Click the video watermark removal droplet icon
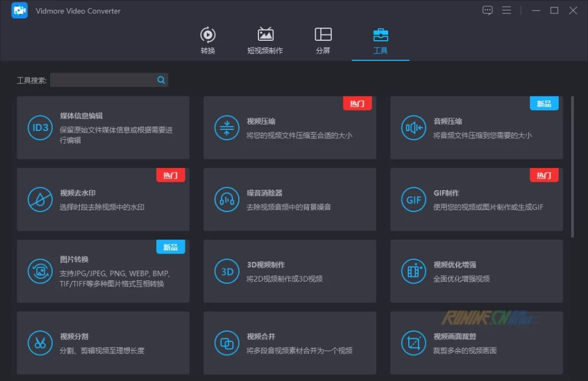The width and height of the screenshot is (588, 381). pyautogui.click(x=40, y=199)
